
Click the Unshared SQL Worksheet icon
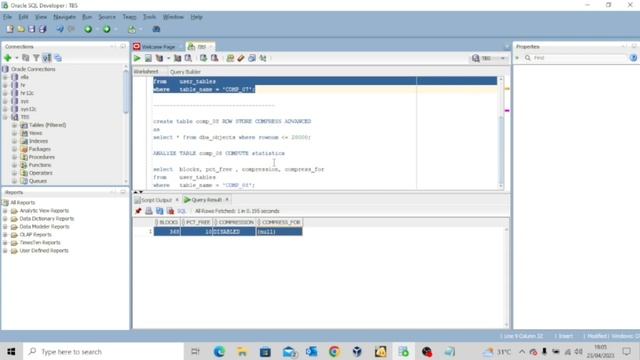pyautogui.click(x=230, y=58)
